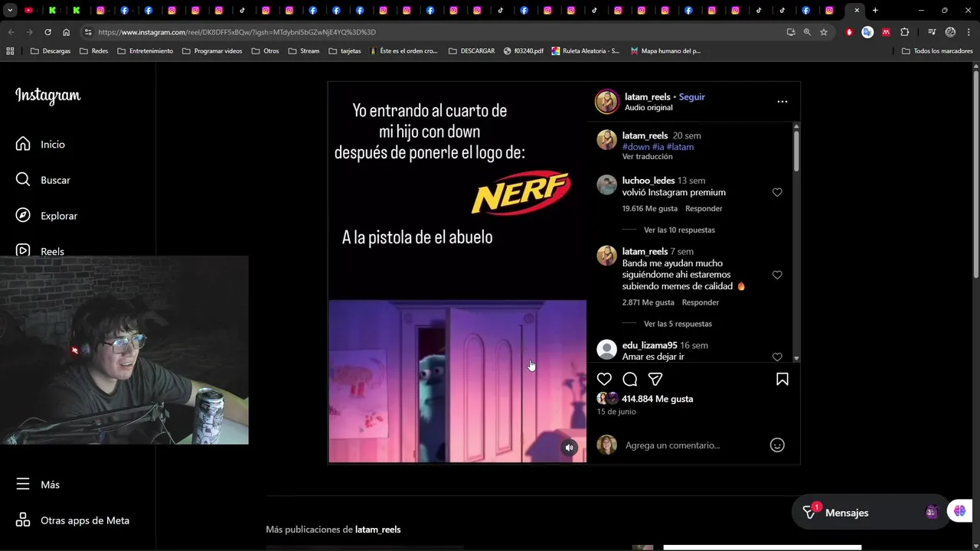980x551 pixels.
Task: Open the emoji picker in comment box
Action: (x=777, y=445)
